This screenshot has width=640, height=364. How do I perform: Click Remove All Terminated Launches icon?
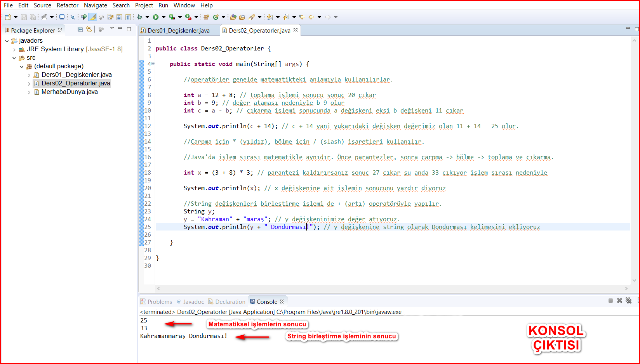pos(628,301)
